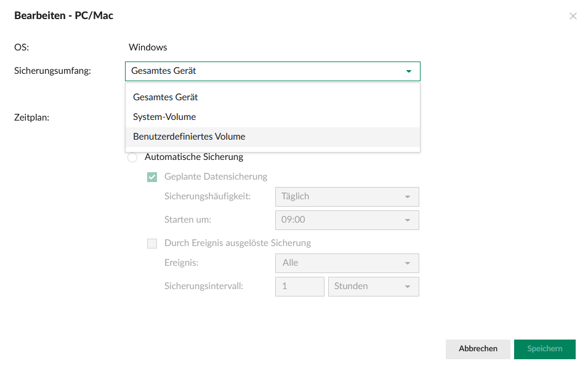Enable Durch Ereignis ausgelöste Sicherung checkbox

(152, 244)
